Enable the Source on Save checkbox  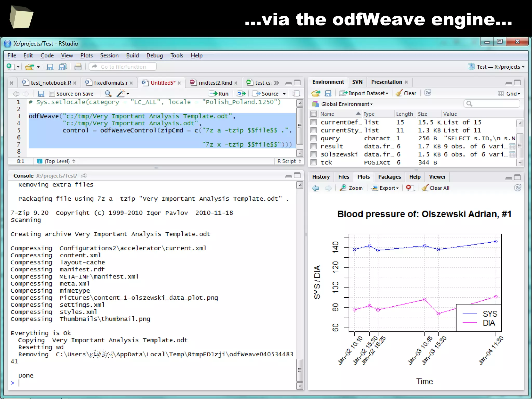point(52,94)
